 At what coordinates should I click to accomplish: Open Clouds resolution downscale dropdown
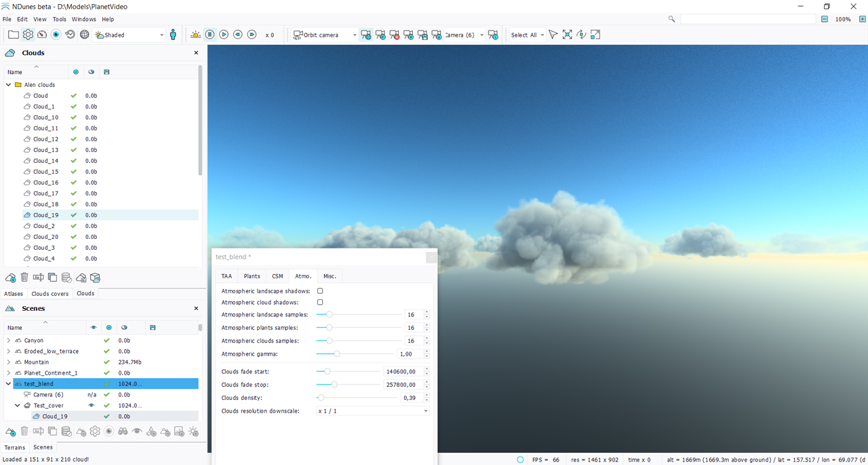(x=373, y=411)
